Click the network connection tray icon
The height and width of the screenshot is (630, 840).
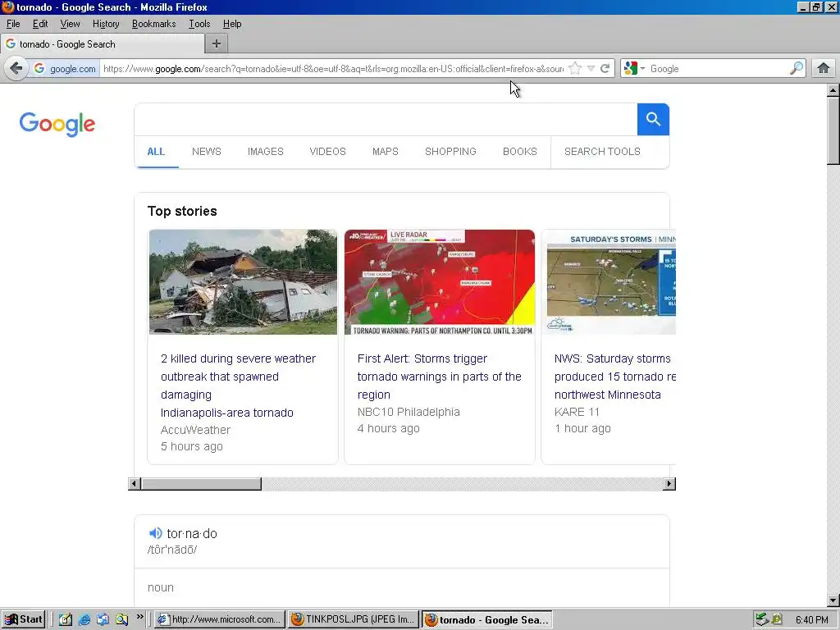[762, 619]
